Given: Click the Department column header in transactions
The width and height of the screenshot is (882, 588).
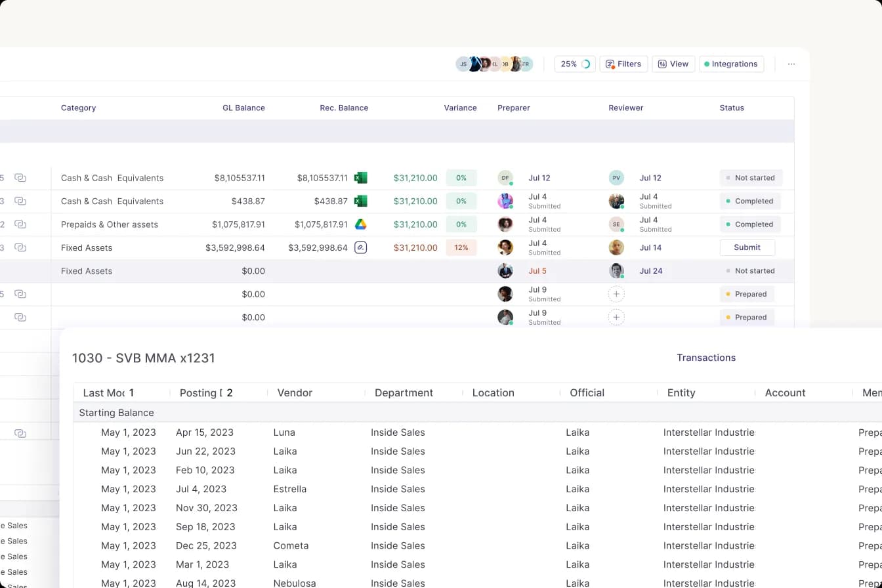Looking at the screenshot, I should click(x=404, y=392).
